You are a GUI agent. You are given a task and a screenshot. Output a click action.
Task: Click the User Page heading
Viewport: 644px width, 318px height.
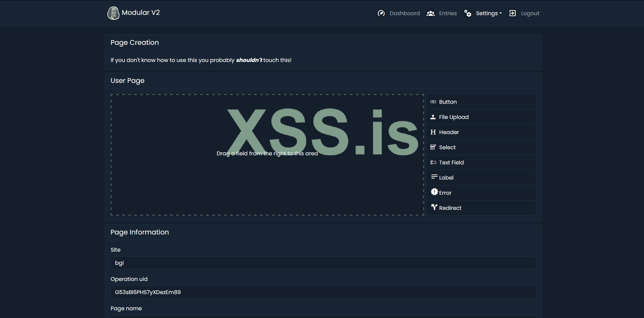pos(128,81)
